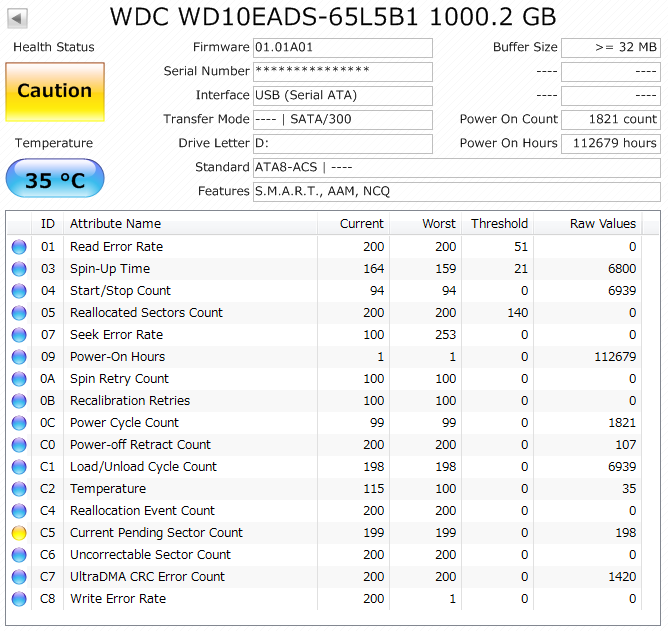Click the Transfer Mode field SATA/300

(343, 120)
